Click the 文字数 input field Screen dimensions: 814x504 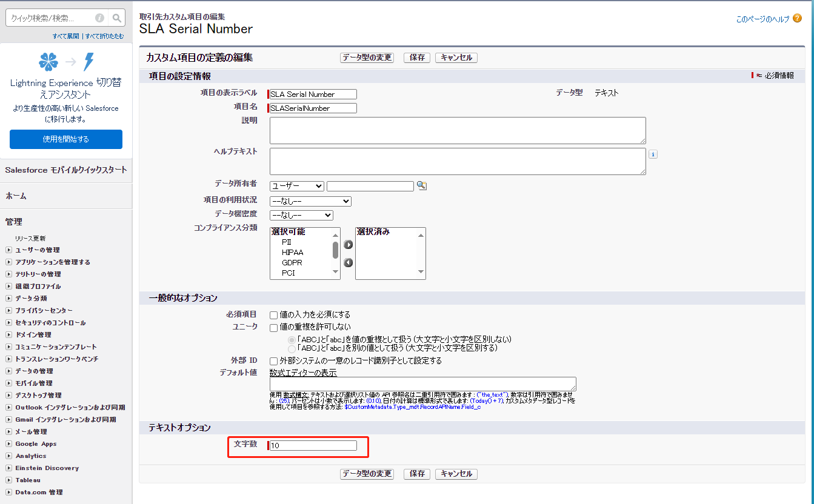coord(313,446)
